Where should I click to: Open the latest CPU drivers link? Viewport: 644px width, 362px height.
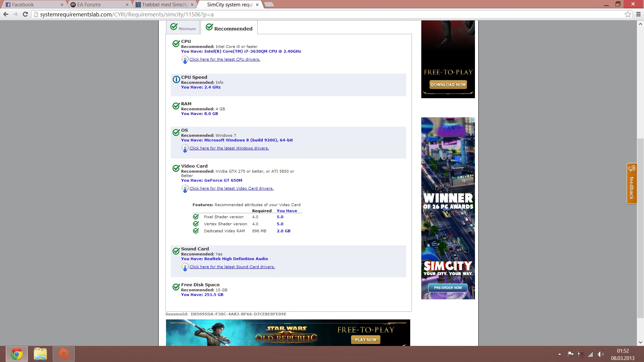pyautogui.click(x=225, y=59)
